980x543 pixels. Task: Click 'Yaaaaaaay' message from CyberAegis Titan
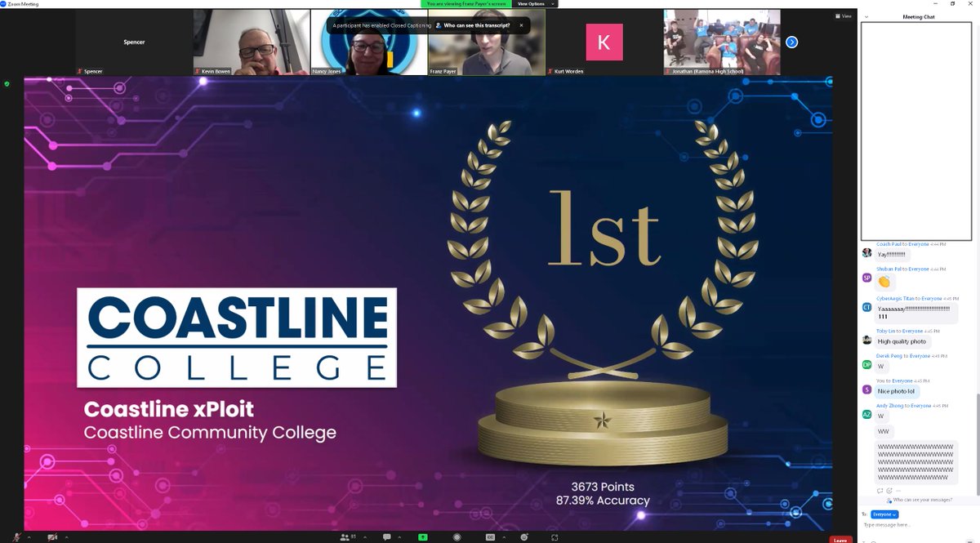point(915,313)
